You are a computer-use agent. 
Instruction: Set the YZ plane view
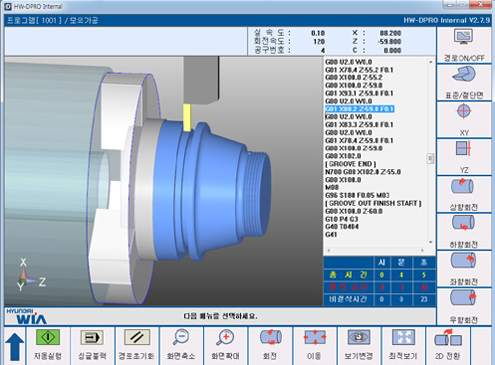click(x=463, y=149)
